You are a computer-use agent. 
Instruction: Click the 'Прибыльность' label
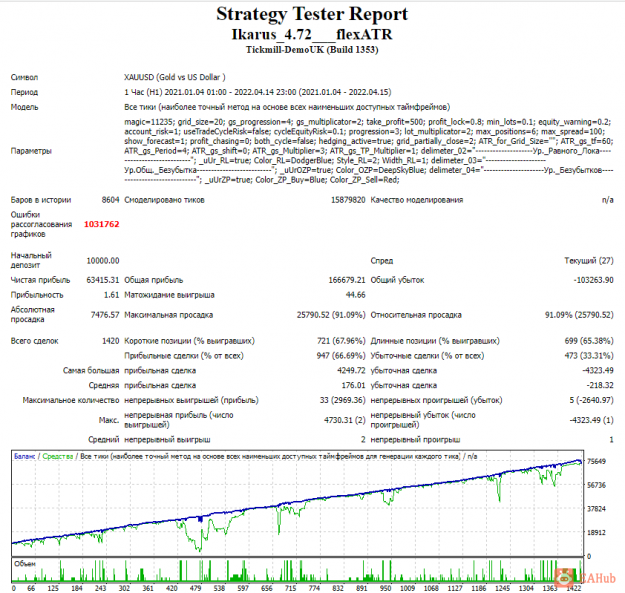37,295
